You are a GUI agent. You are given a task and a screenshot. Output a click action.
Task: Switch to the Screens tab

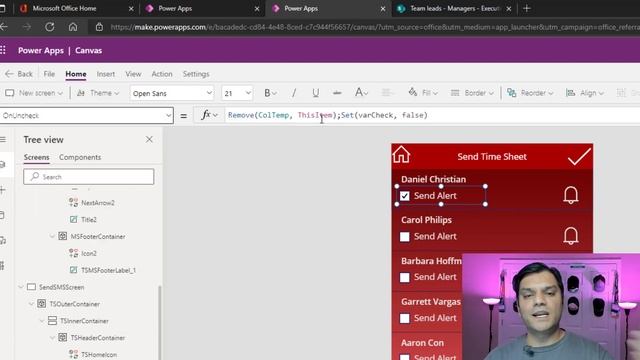click(x=36, y=157)
